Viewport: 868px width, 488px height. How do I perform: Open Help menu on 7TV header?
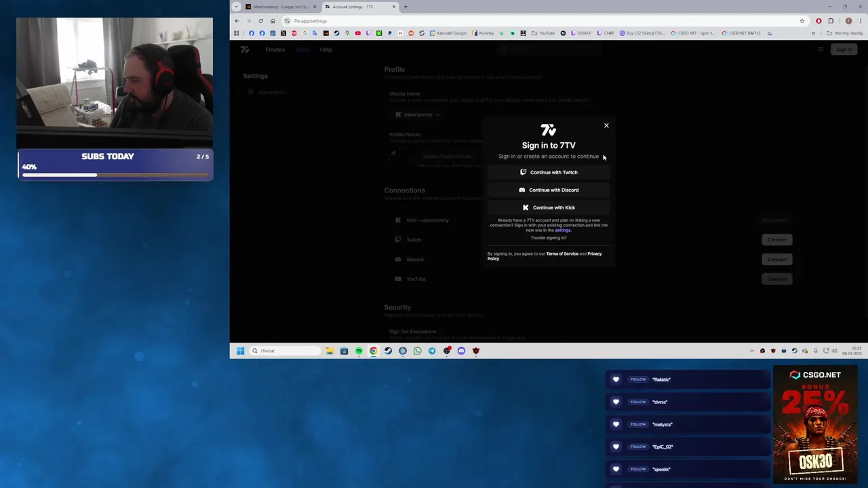(x=325, y=49)
